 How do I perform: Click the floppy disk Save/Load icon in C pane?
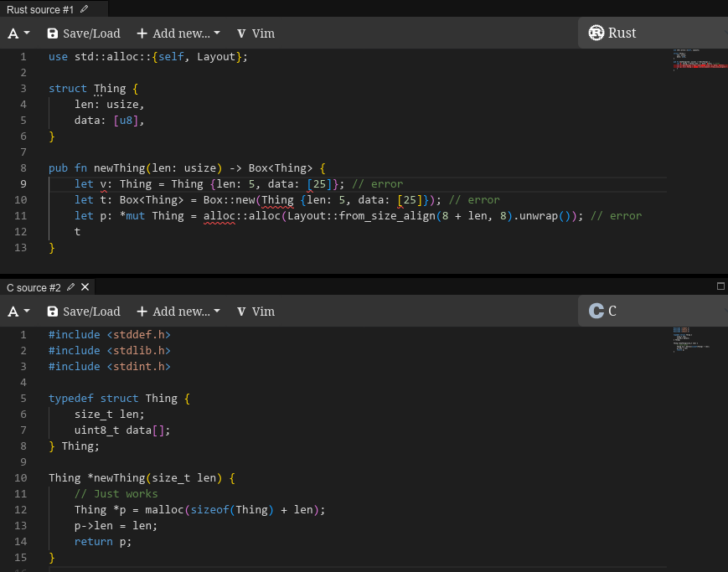pos(53,312)
